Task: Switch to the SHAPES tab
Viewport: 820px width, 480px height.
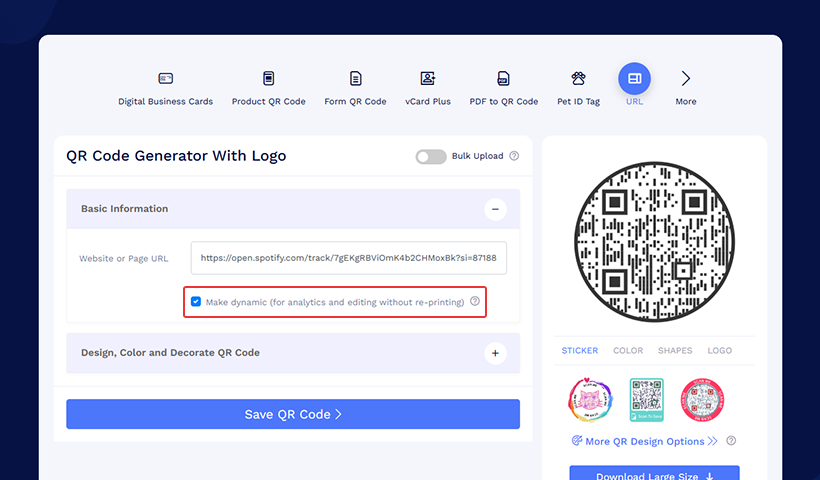Action: tap(675, 351)
